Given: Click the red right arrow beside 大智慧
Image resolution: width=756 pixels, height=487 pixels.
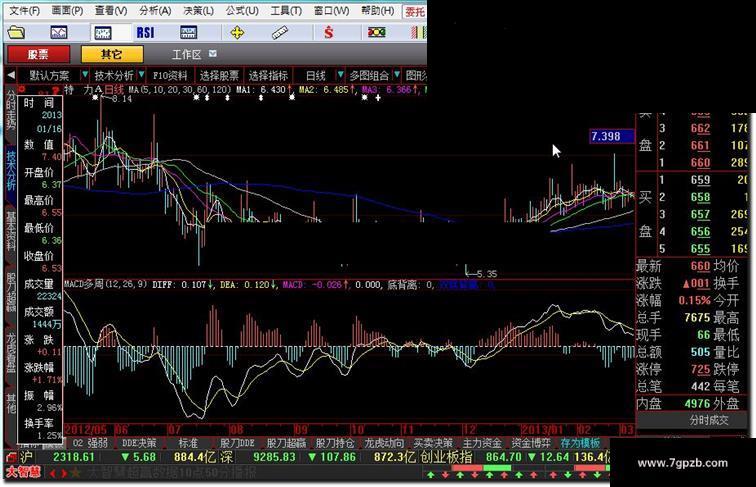Looking at the screenshot, I should coord(64,473).
